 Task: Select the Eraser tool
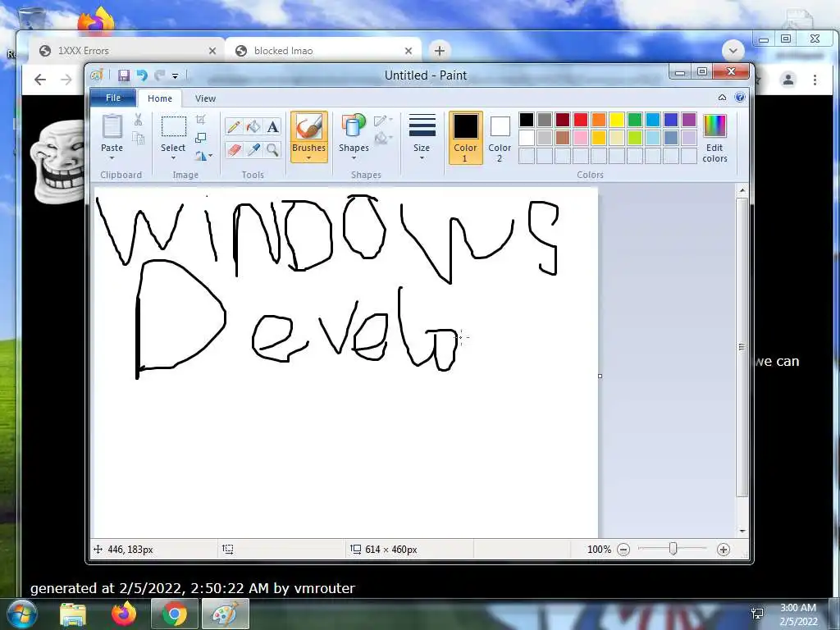click(x=234, y=149)
